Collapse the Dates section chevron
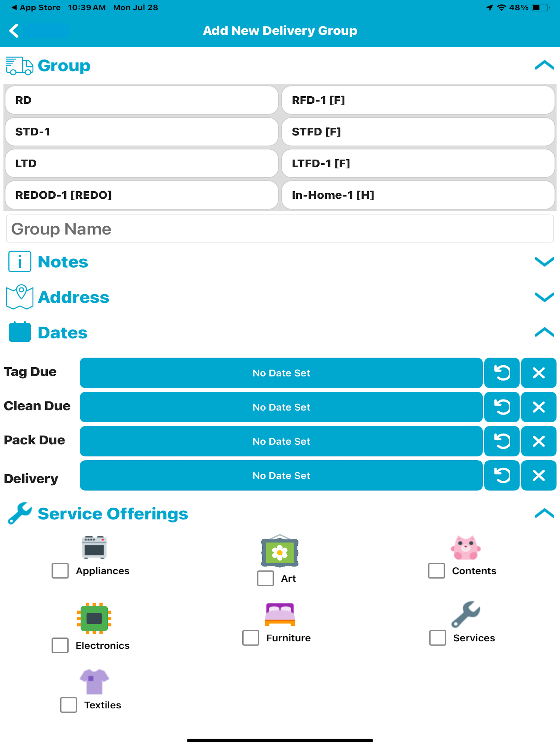This screenshot has width=560, height=747. pyautogui.click(x=545, y=332)
